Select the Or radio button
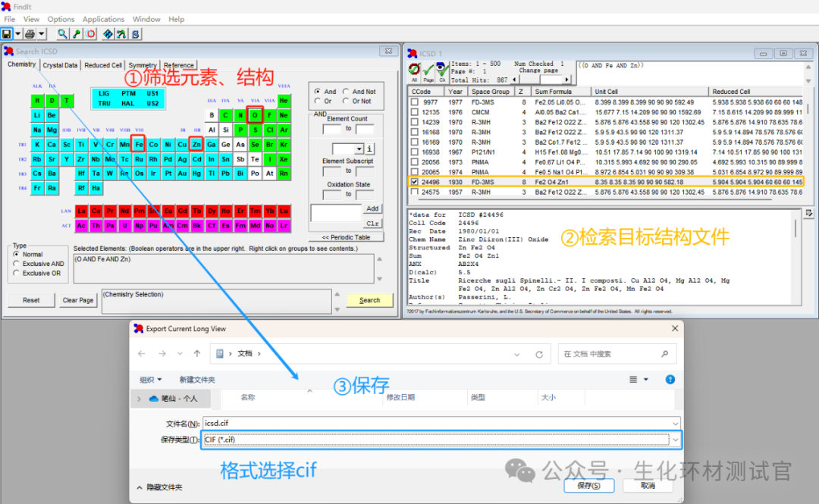Viewport: 819px width, 504px height. 318,101
